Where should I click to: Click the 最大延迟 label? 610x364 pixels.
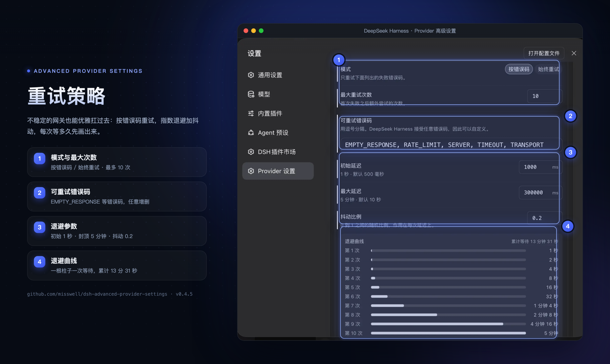coord(351,191)
